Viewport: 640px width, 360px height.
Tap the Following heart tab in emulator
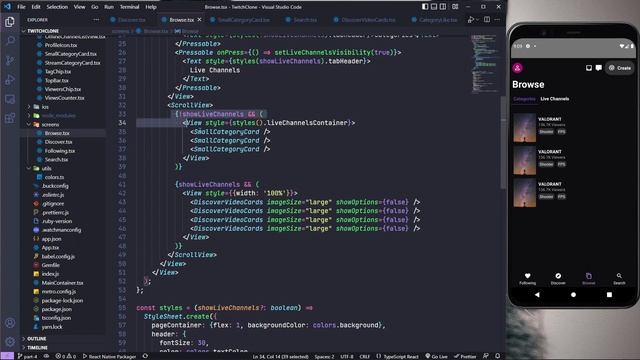point(527,279)
